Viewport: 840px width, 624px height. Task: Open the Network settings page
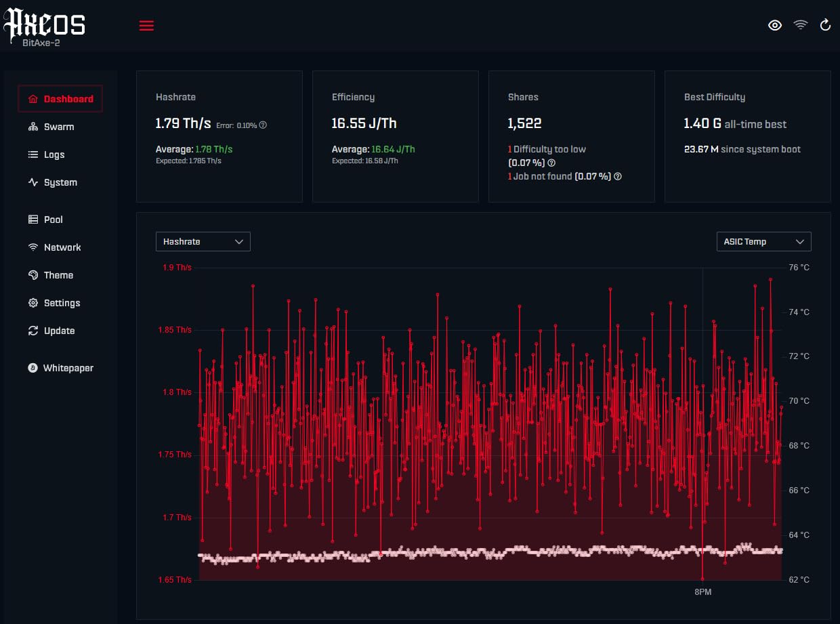54,247
